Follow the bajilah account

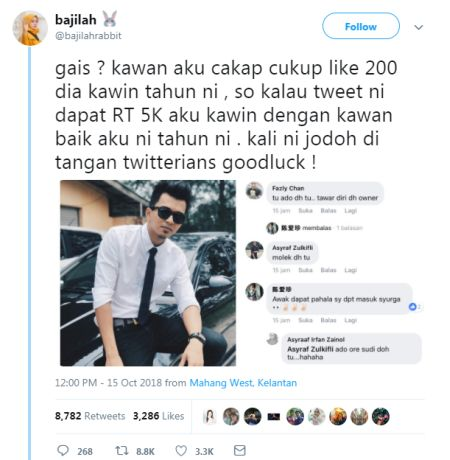click(361, 26)
